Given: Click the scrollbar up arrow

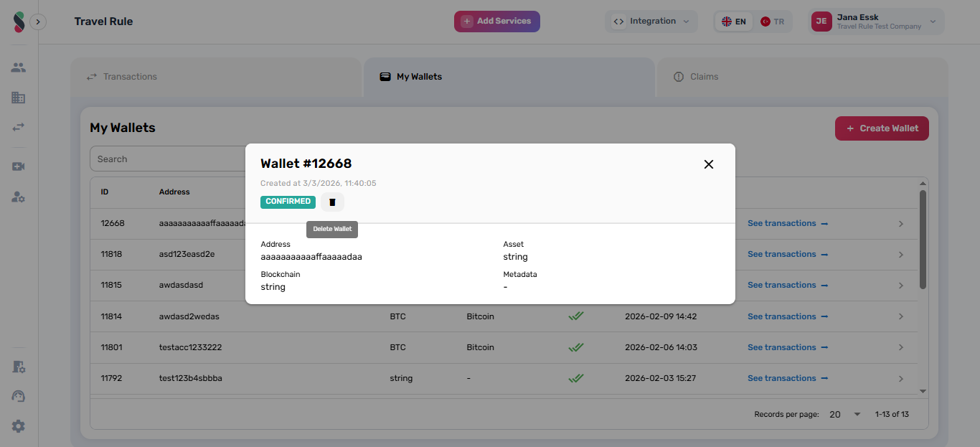Looking at the screenshot, I should click(x=923, y=183).
